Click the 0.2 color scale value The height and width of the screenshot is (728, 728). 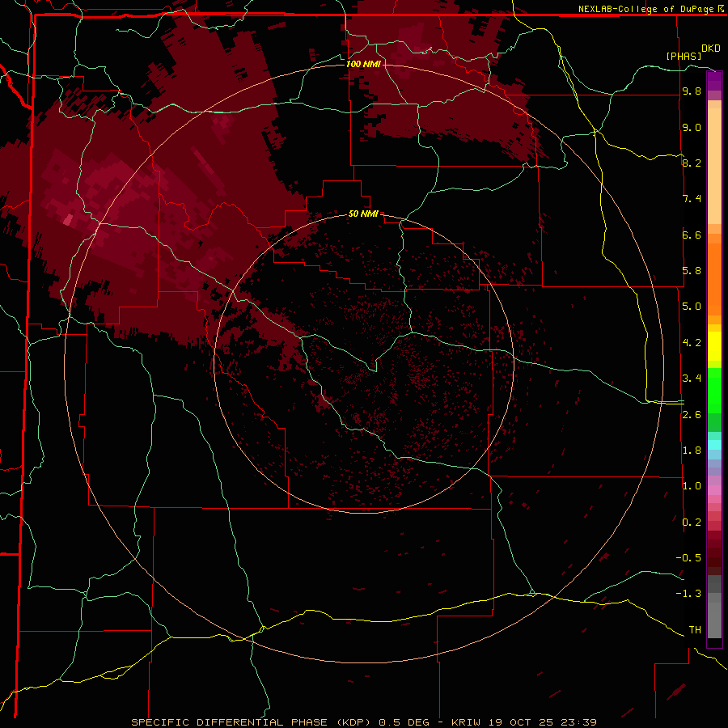coord(692,523)
